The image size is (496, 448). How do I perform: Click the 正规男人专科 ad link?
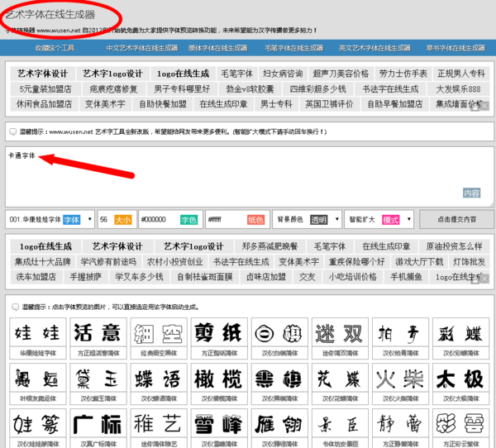[461, 74]
